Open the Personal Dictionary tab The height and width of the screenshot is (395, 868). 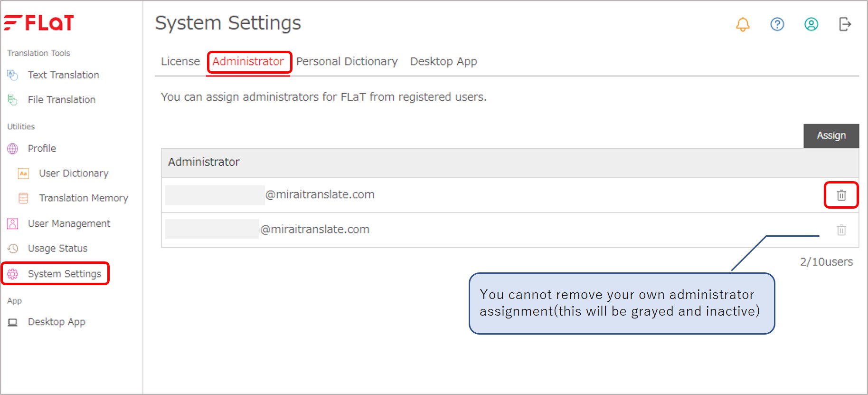[x=347, y=61]
